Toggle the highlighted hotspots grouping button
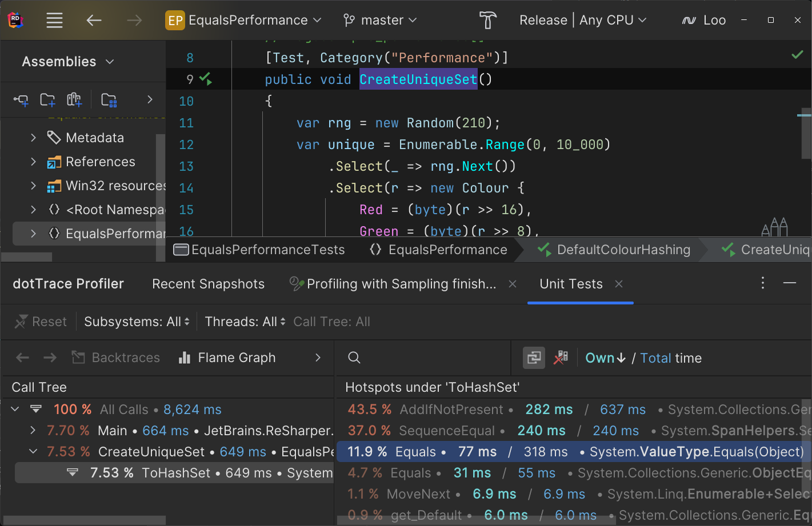The width and height of the screenshot is (812, 526). pos(534,358)
